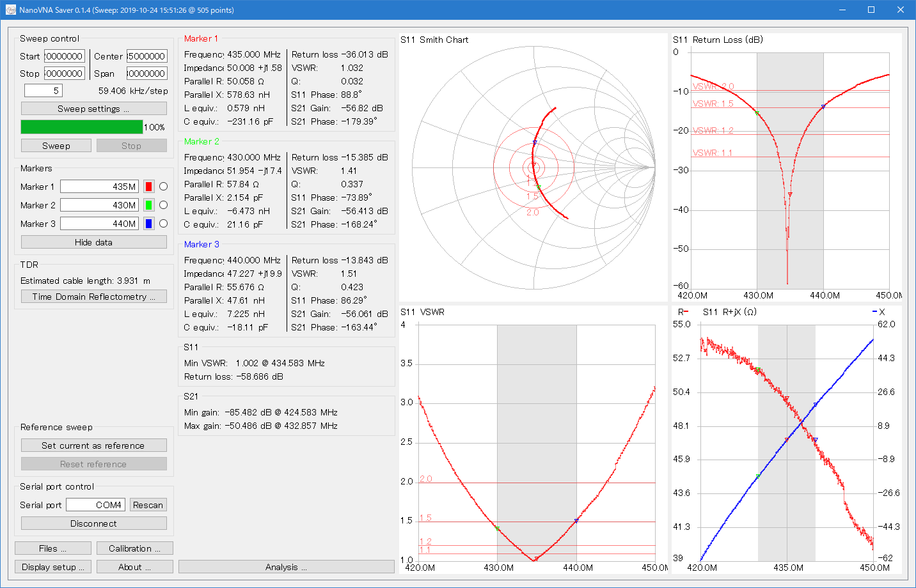
Task: Click the Estimated cable length text
Action: point(86,281)
